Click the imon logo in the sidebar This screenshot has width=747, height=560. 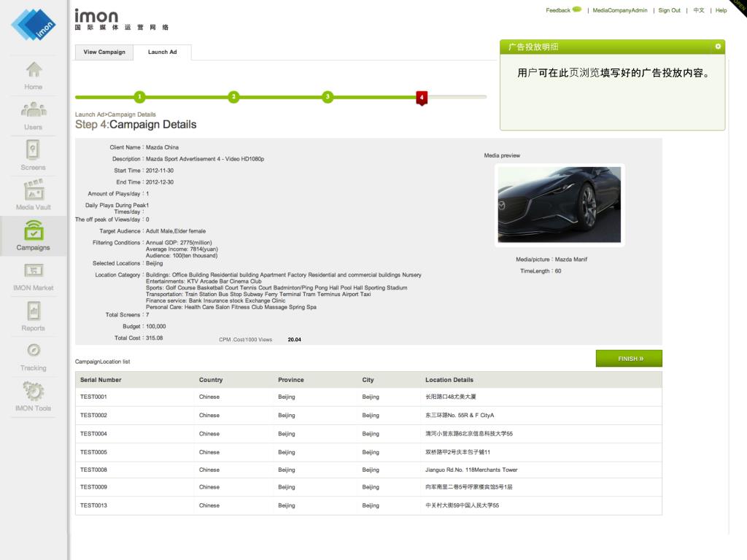(34, 25)
